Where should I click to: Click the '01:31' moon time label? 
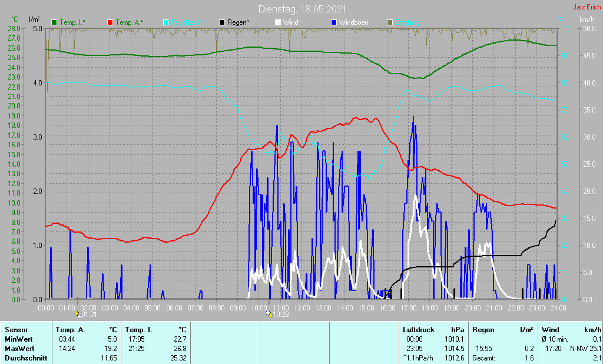pyautogui.click(x=89, y=315)
